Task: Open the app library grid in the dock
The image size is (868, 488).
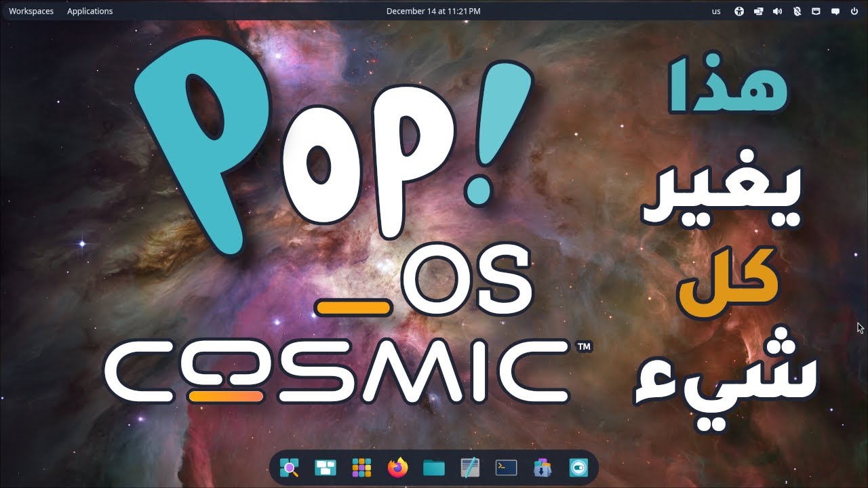Action: [x=361, y=468]
